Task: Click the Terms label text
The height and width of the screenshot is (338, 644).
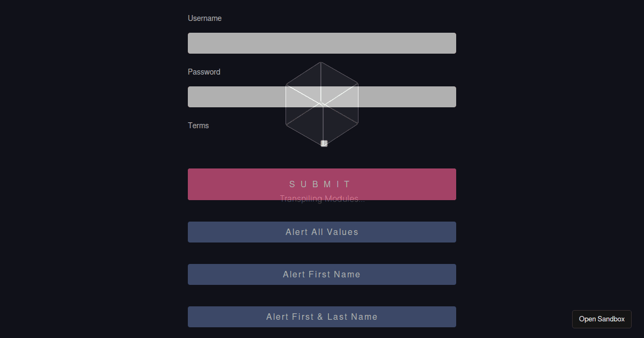Action: [198, 126]
